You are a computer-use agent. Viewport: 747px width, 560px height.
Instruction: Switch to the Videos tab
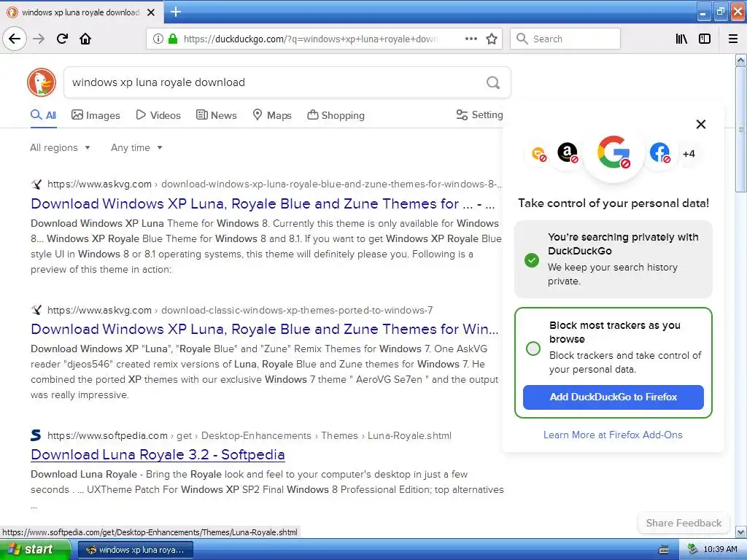pyautogui.click(x=158, y=114)
